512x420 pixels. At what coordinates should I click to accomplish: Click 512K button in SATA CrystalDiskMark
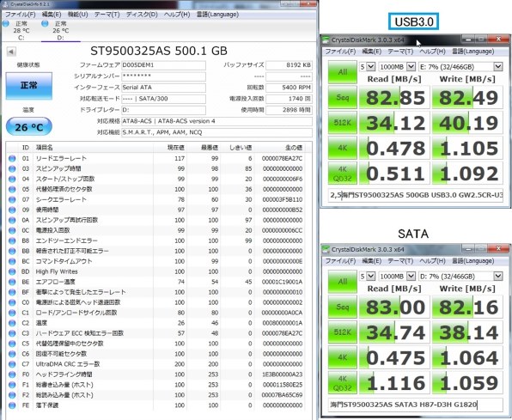click(x=342, y=332)
